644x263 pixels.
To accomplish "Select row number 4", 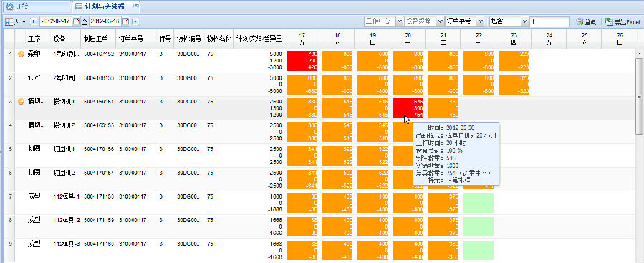I will (x=10, y=125).
